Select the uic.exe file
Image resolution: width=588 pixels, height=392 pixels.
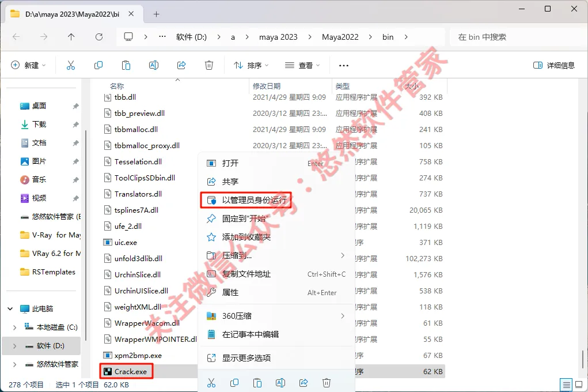[x=126, y=242]
